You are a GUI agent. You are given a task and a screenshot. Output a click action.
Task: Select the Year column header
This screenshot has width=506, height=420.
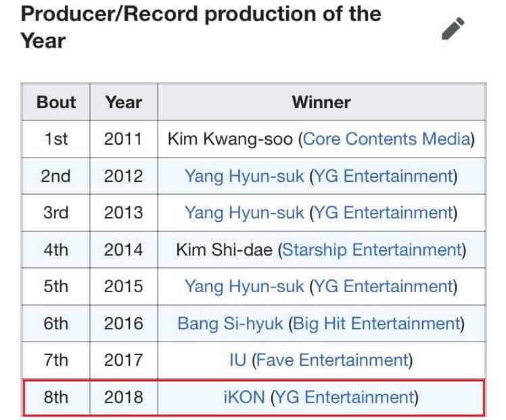click(123, 102)
